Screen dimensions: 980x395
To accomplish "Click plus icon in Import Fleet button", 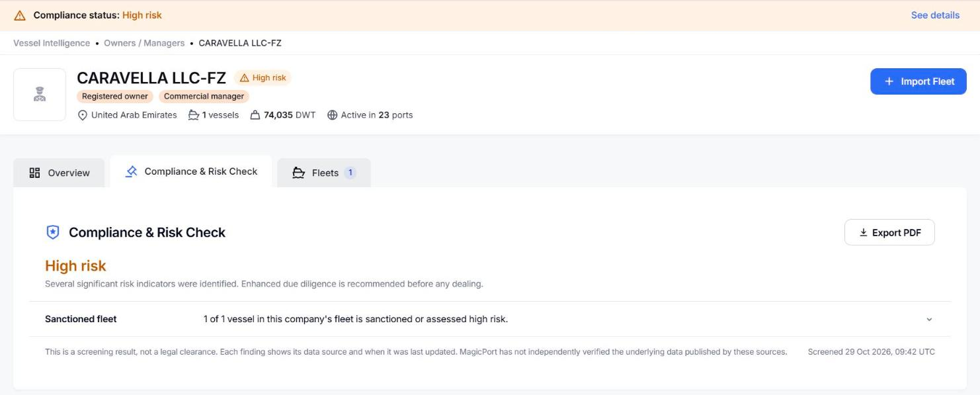I will (x=888, y=81).
